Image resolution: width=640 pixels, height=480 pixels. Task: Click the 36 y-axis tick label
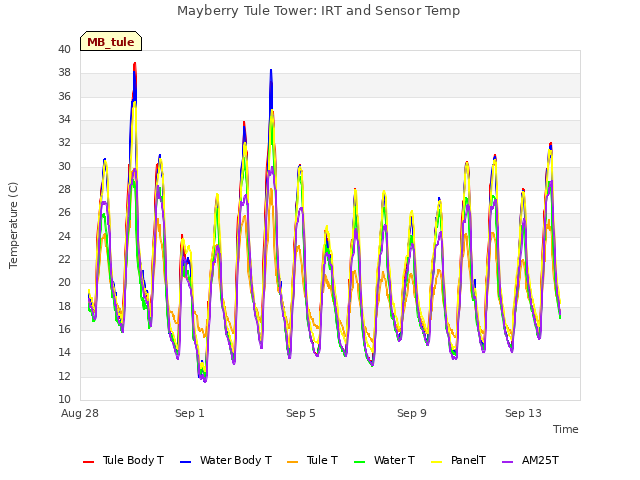pyautogui.click(x=64, y=96)
